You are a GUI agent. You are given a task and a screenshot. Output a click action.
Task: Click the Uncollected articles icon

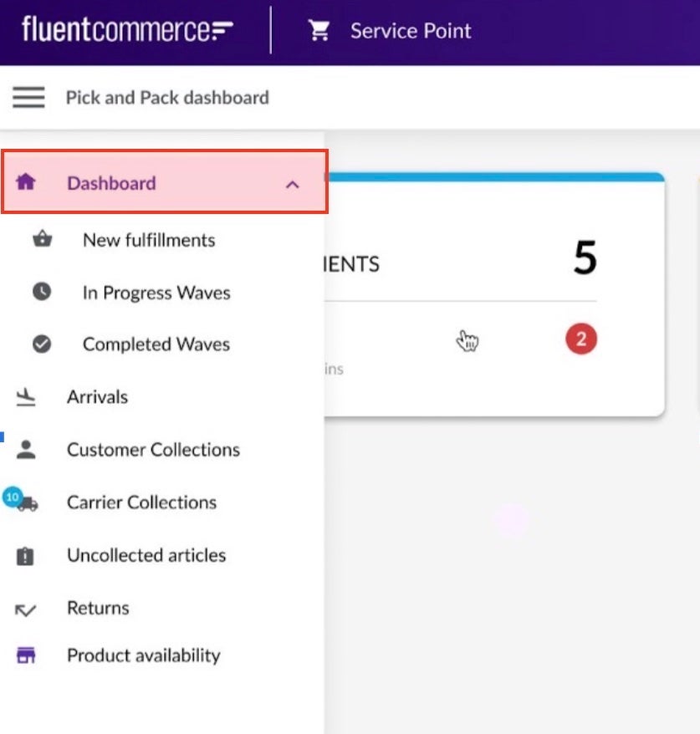pyautogui.click(x=26, y=556)
